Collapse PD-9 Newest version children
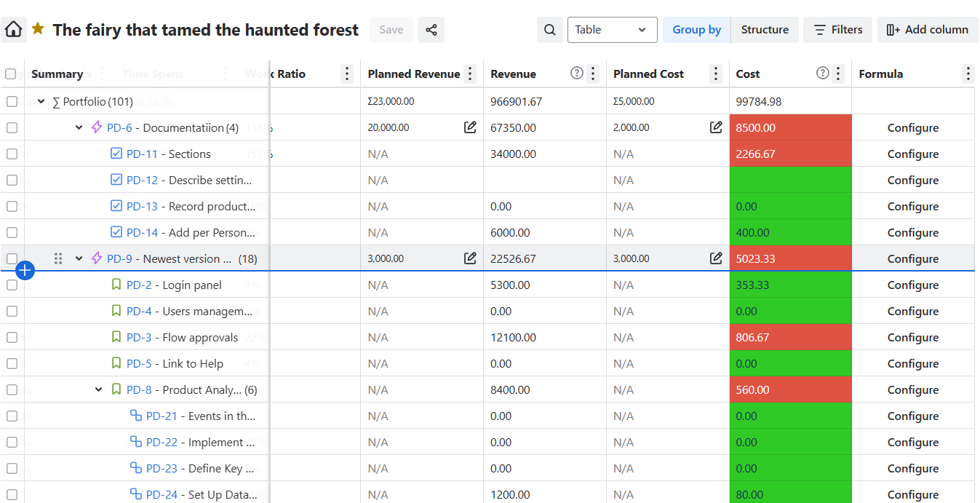 pos(79,258)
